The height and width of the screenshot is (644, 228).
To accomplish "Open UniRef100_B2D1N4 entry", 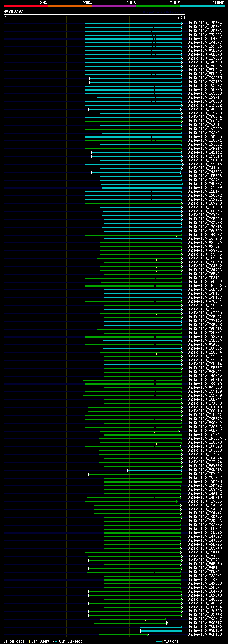I will (x=204, y=191).
